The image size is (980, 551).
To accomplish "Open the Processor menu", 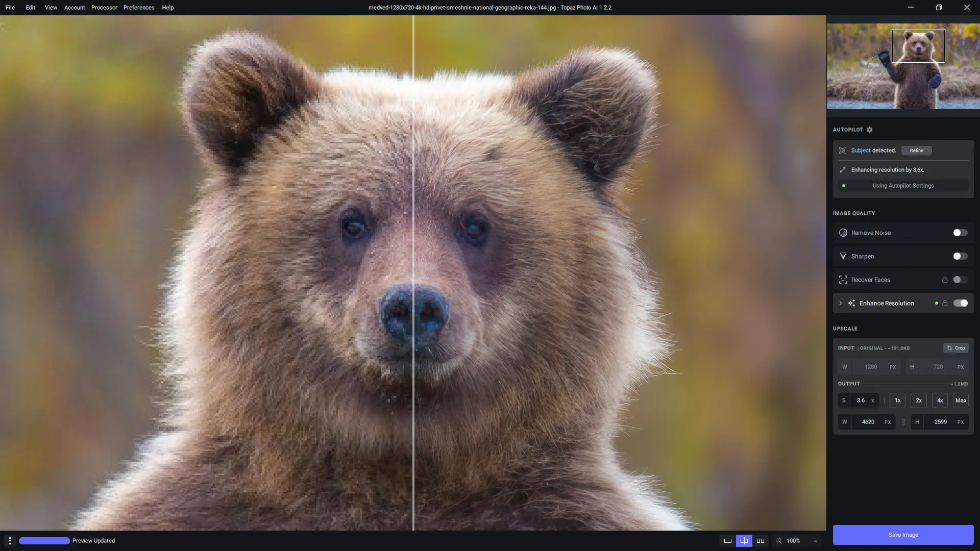I will pyautogui.click(x=104, y=8).
